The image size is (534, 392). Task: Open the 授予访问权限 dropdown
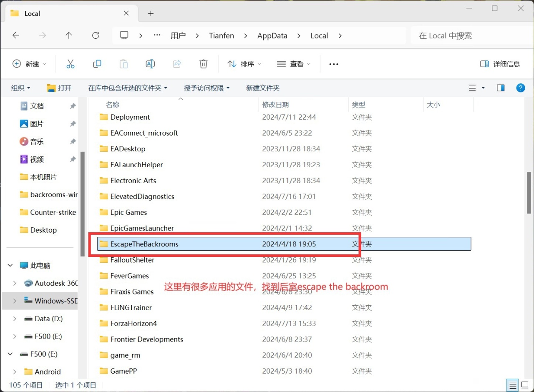(207, 88)
